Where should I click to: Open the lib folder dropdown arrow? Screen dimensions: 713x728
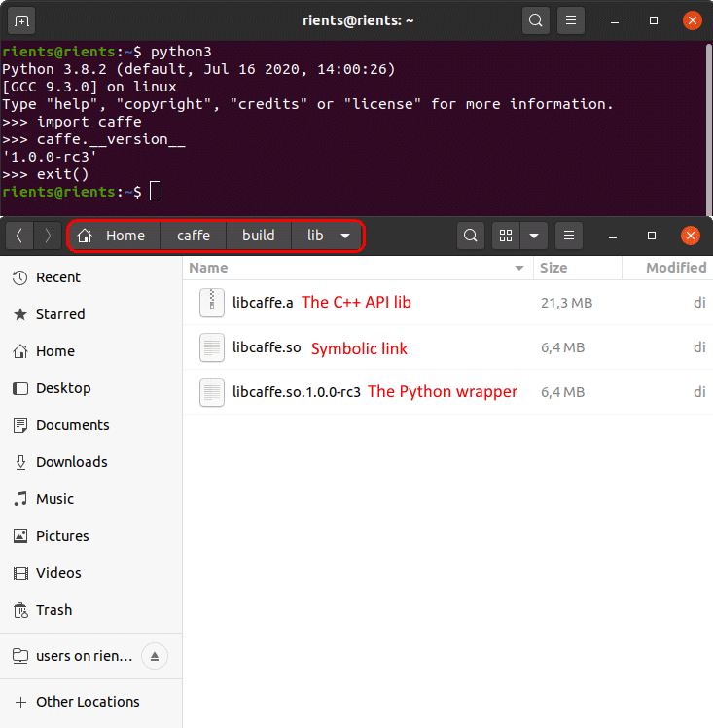coord(345,236)
